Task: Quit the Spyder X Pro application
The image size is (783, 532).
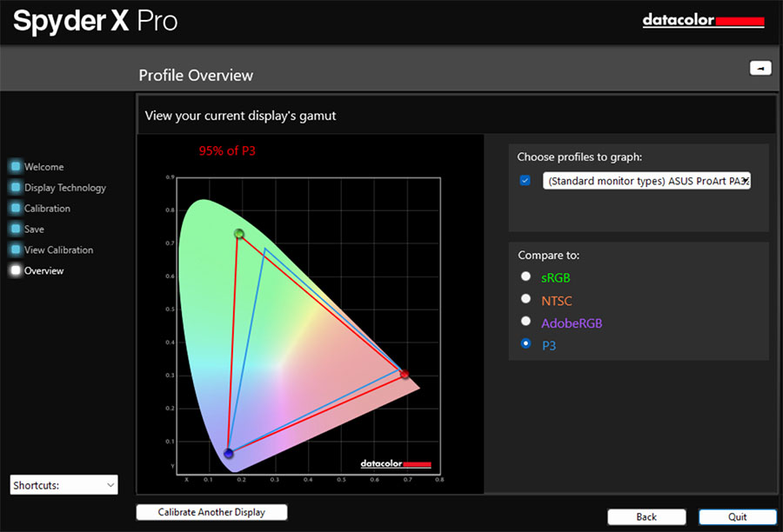Action: point(737,516)
